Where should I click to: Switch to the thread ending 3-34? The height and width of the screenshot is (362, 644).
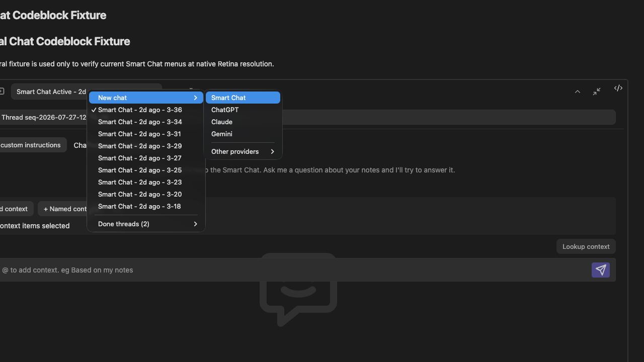point(146,122)
